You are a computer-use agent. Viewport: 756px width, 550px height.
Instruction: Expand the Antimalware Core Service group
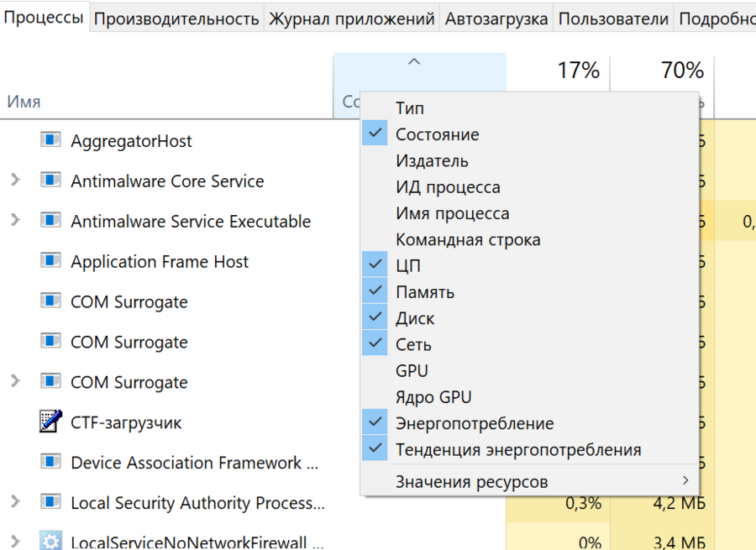(x=14, y=180)
